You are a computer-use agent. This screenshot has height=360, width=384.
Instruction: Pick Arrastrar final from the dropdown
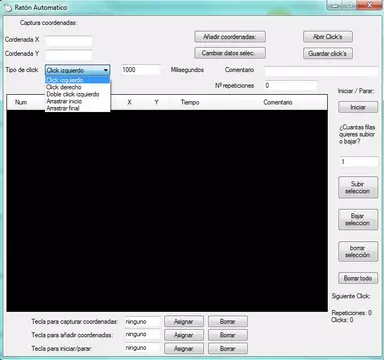coord(63,108)
